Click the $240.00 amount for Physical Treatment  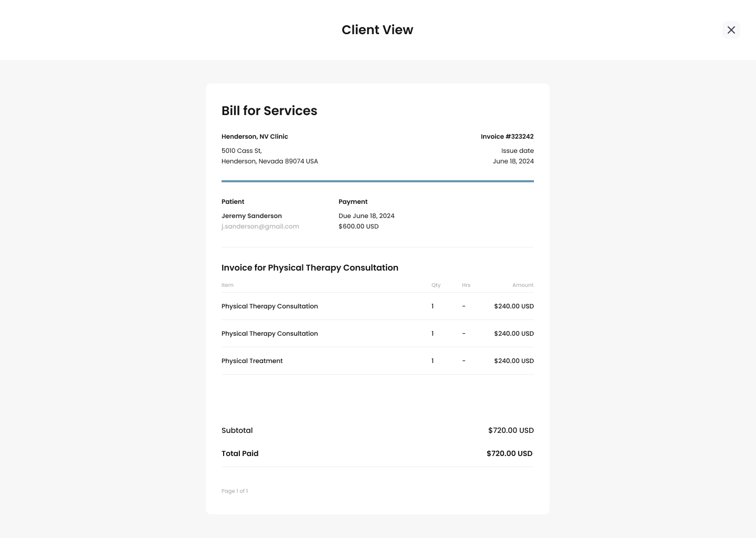tap(514, 361)
